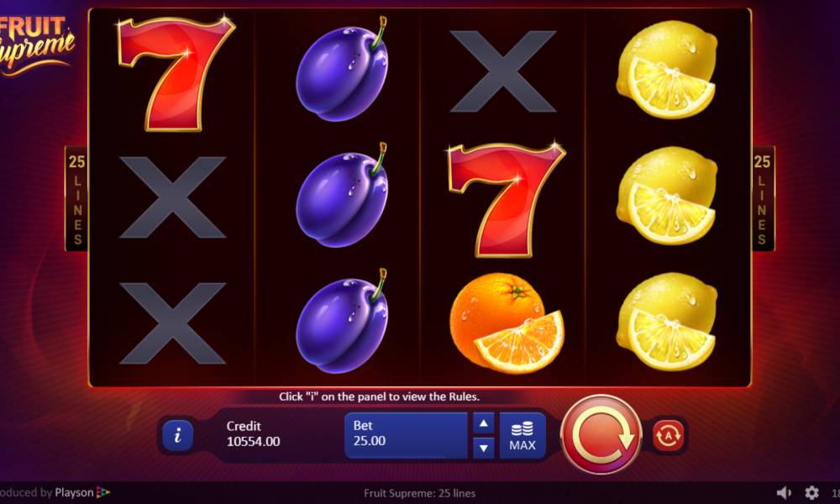Open the rules with the 'i' info button
The width and height of the screenshot is (840, 504).
tap(177, 435)
